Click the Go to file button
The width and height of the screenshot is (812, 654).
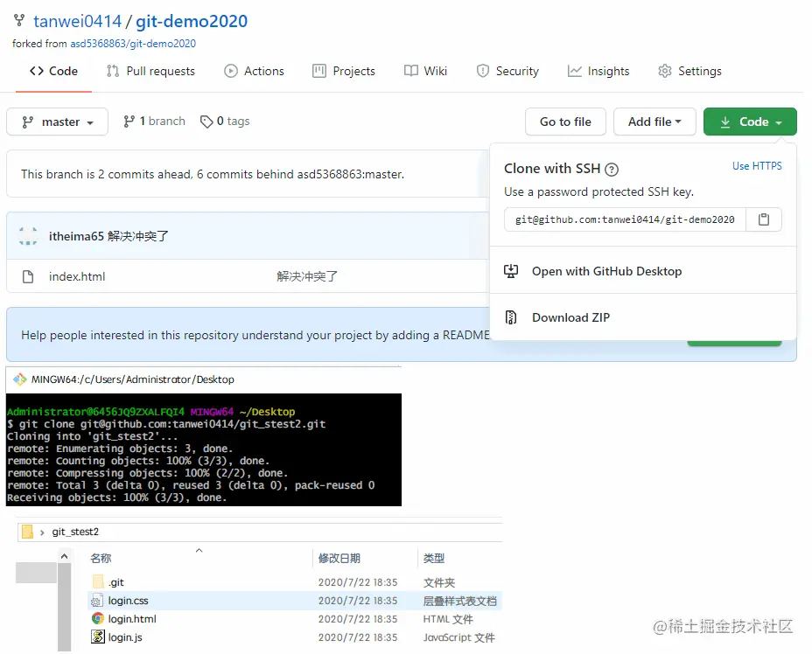tap(565, 122)
